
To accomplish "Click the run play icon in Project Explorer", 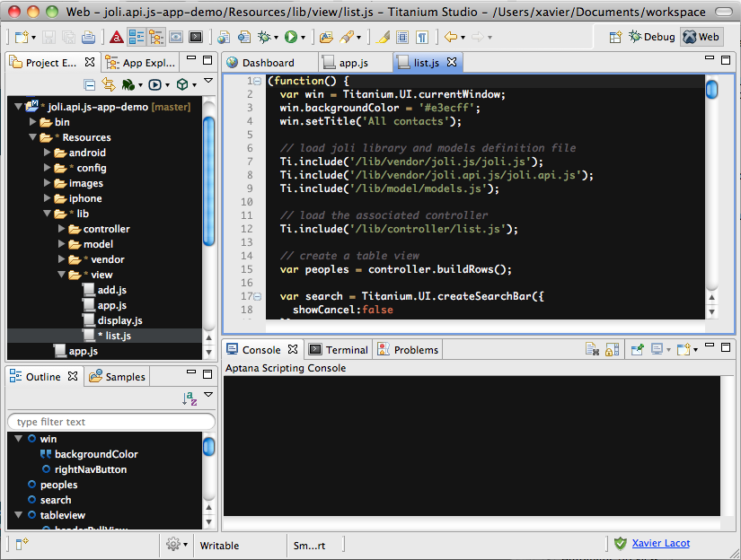I will click(155, 85).
